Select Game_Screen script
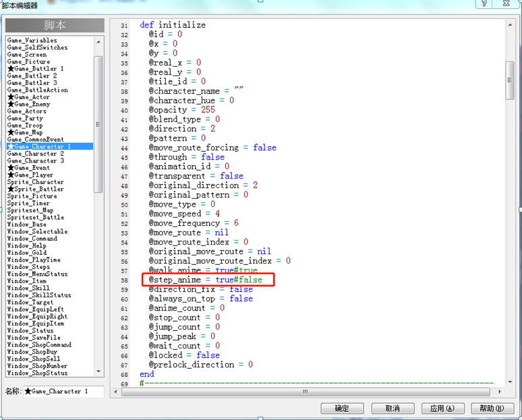The image size is (522, 420). 27,55
